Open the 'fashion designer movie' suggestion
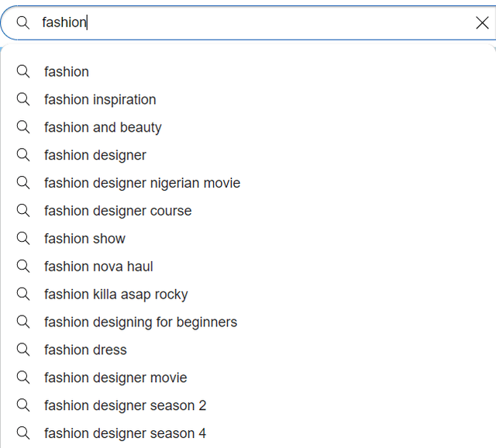Image resolution: width=496 pixels, height=448 pixels. pyautogui.click(x=115, y=378)
